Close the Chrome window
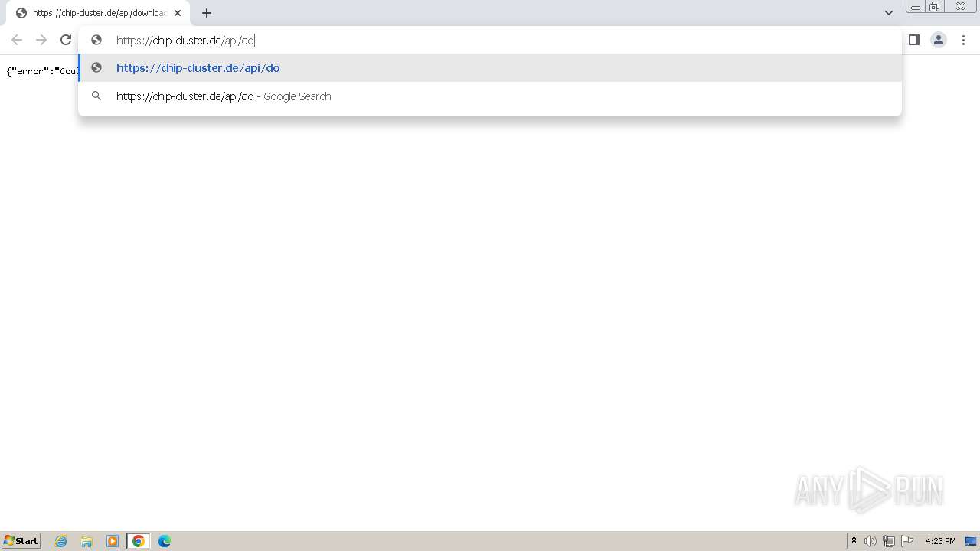 pos(960,7)
